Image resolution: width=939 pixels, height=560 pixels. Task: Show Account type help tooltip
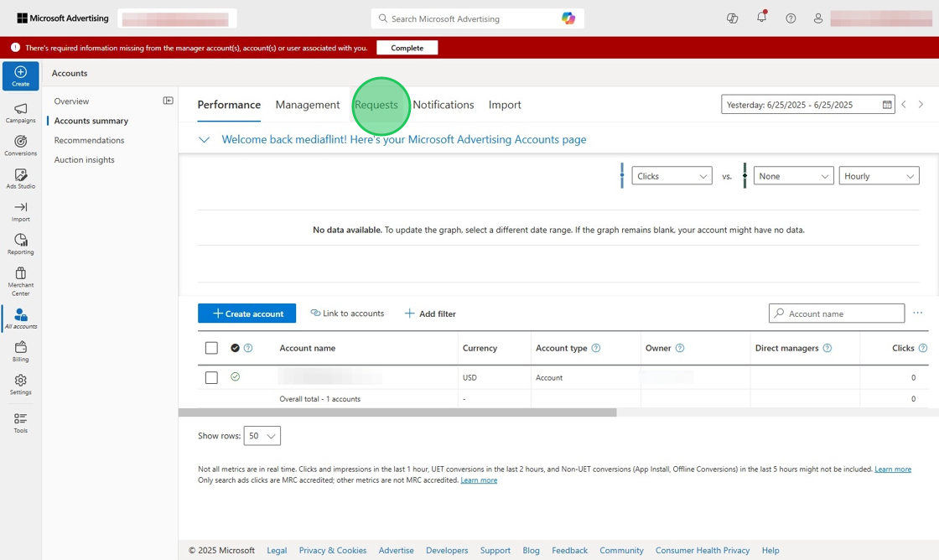pos(596,348)
